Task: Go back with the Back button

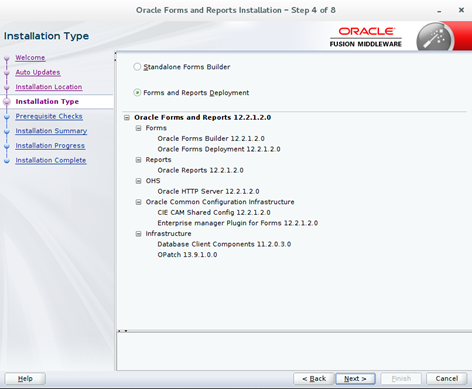Action: tap(314, 379)
